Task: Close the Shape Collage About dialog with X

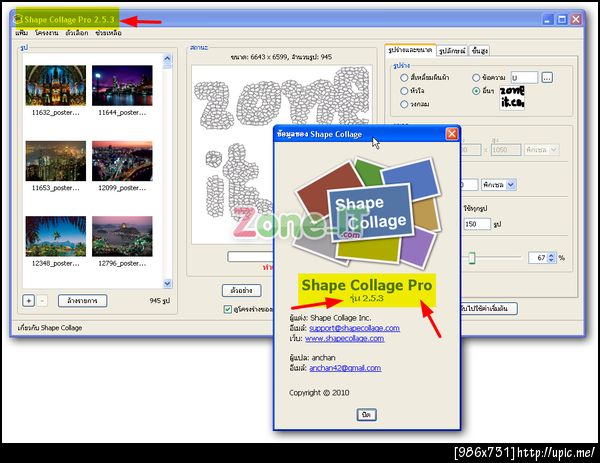Action: tap(452, 134)
